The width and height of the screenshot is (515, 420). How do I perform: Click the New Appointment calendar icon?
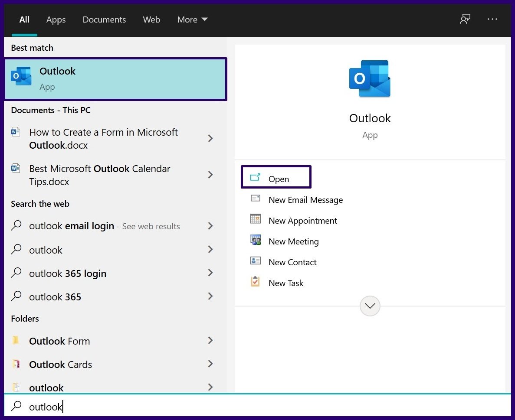coord(256,219)
